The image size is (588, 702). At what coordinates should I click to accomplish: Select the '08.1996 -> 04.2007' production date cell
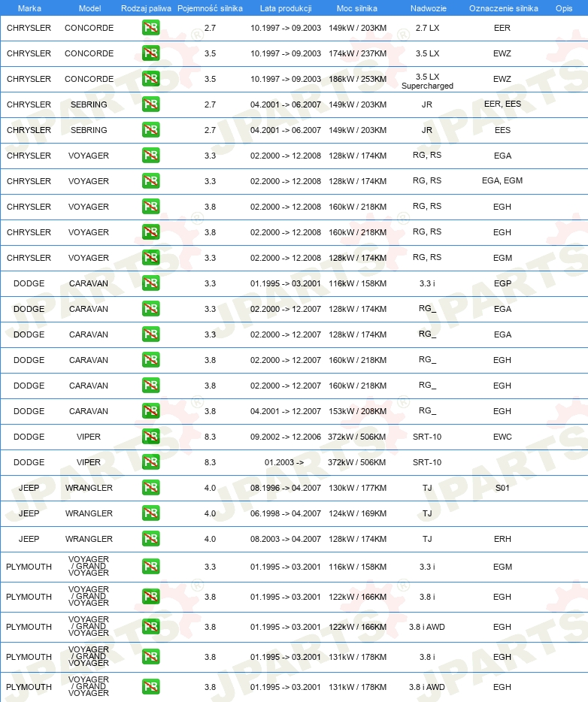click(x=286, y=488)
